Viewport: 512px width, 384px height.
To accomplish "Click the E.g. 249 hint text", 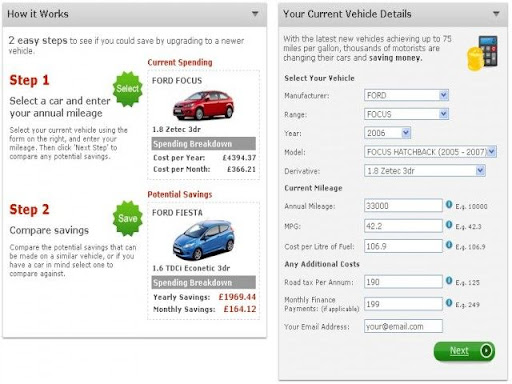I will click(x=468, y=305).
